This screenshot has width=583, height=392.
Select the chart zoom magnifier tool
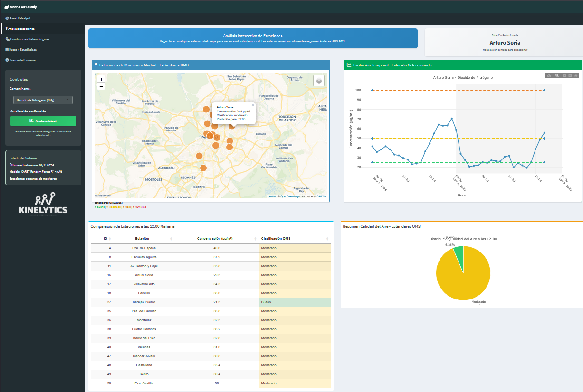557,75
